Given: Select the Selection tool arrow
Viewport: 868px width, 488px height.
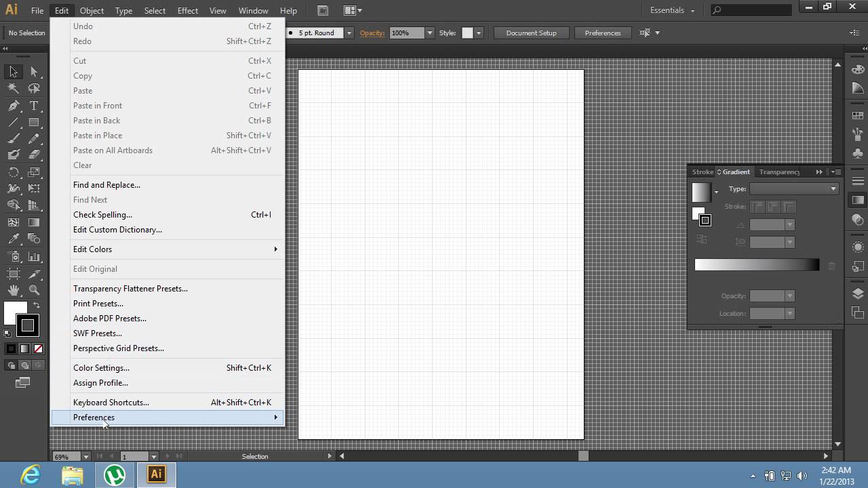Looking at the screenshot, I should point(14,72).
